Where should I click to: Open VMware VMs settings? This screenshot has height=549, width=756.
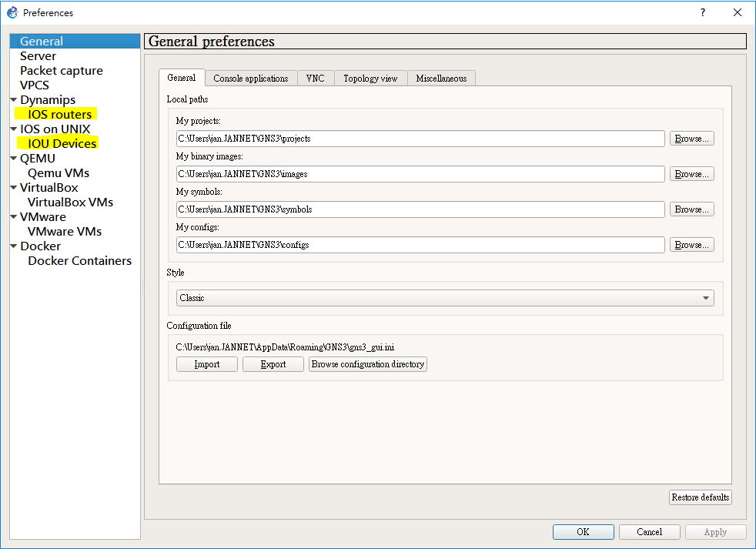tap(65, 231)
